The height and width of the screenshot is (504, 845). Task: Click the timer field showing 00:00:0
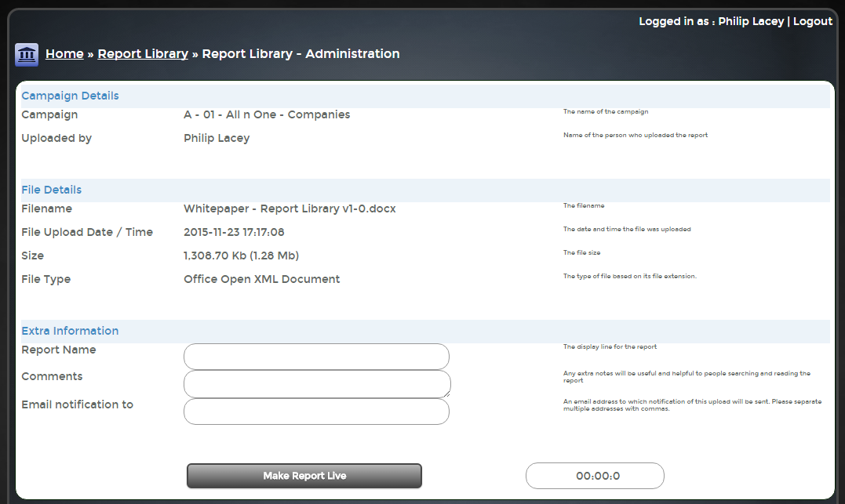click(x=595, y=476)
